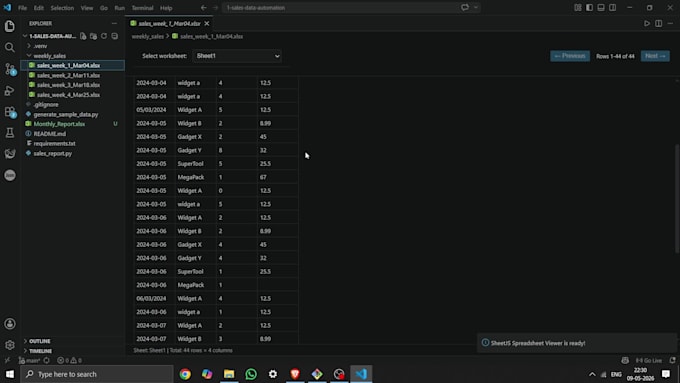Click the main branch indicator in status bar
This screenshot has height=383, width=680.
click(30, 360)
